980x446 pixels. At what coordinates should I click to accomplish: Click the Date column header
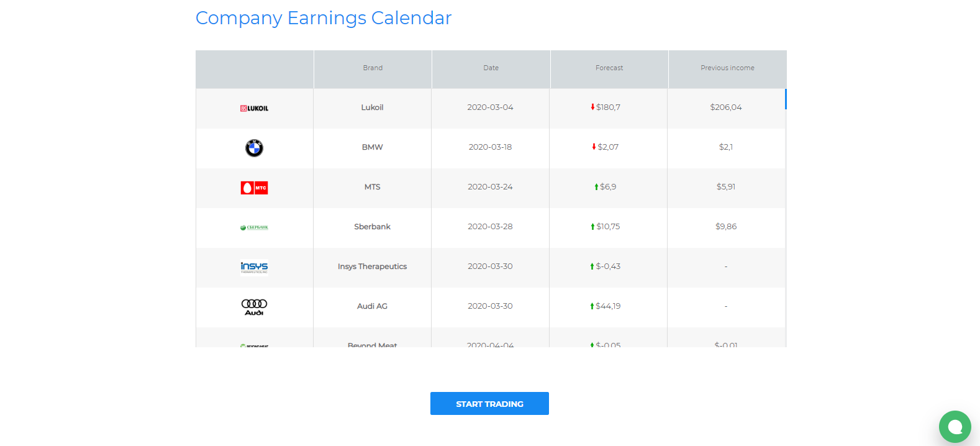491,68
